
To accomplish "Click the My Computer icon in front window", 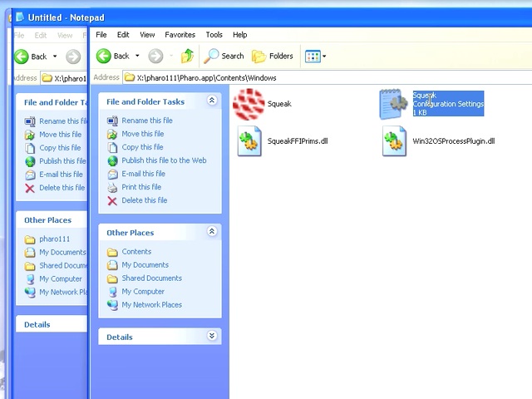I will (112, 292).
